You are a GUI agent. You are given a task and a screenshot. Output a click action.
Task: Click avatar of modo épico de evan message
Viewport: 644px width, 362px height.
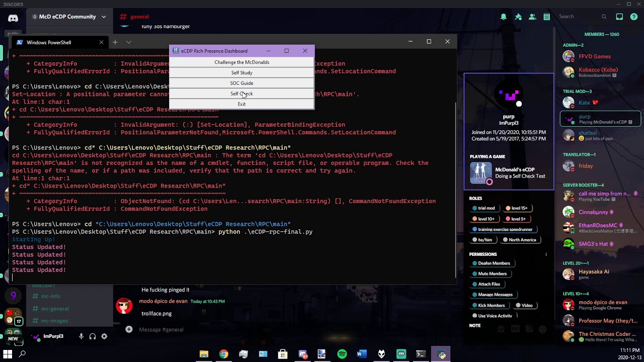point(124,306)
